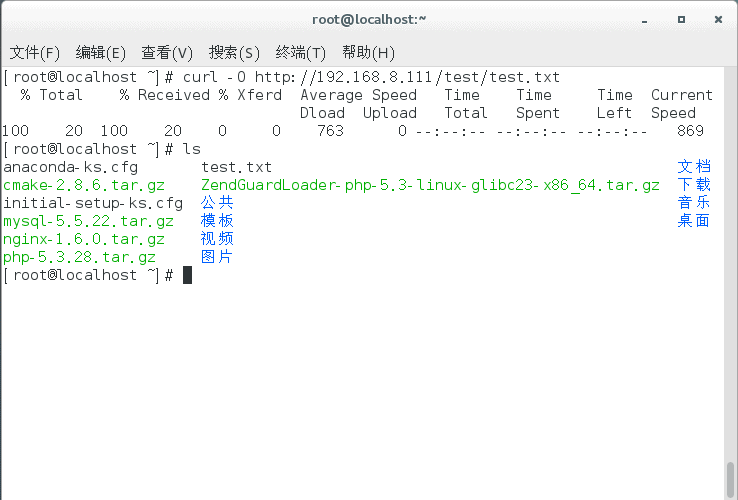The height and width of the screenshot is (500, 738).
Task: Click the 模板 directory name
Action: (217, 220)
